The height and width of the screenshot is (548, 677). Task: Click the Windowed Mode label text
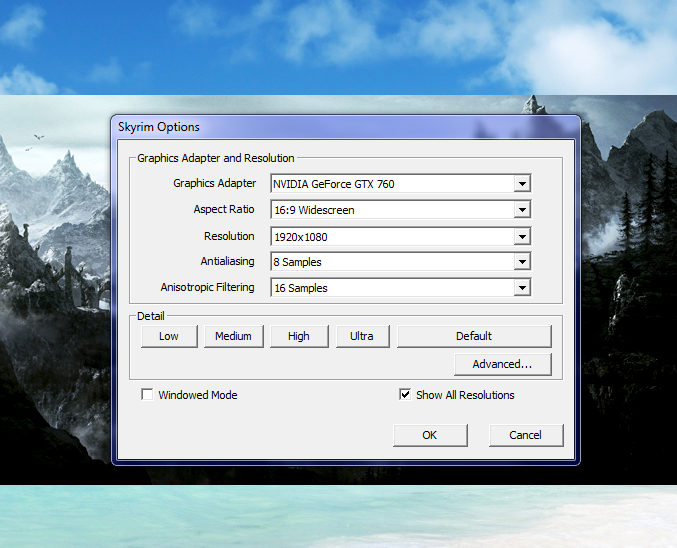tap(198, 395)
